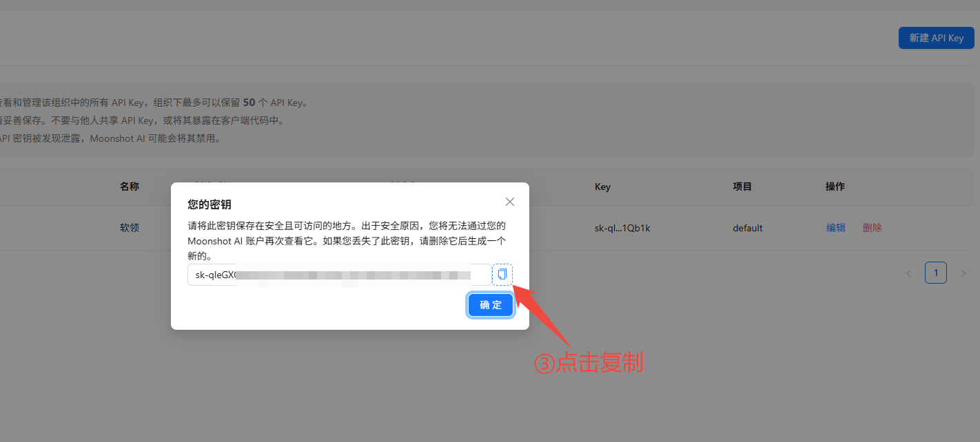Screen dimensions: 980x442
Task: Click the 名称 column header
Action: click(129, 187)
